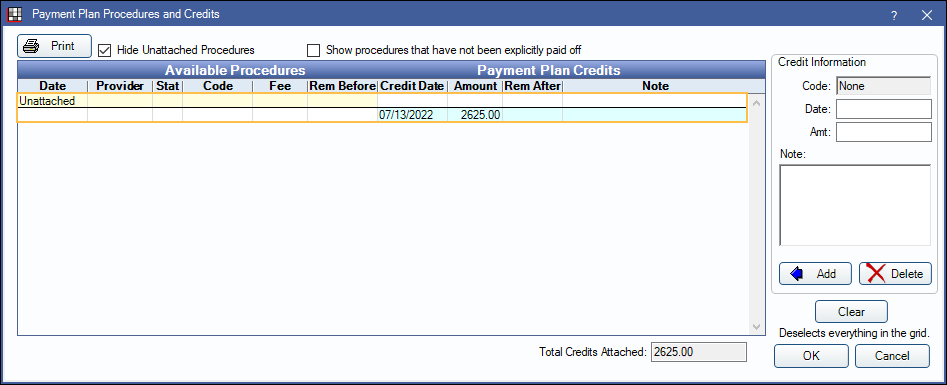Image resolution: width=947 pixels, height=385 pixels.
Task: Click the Rem Before column header
Action: 342,86
